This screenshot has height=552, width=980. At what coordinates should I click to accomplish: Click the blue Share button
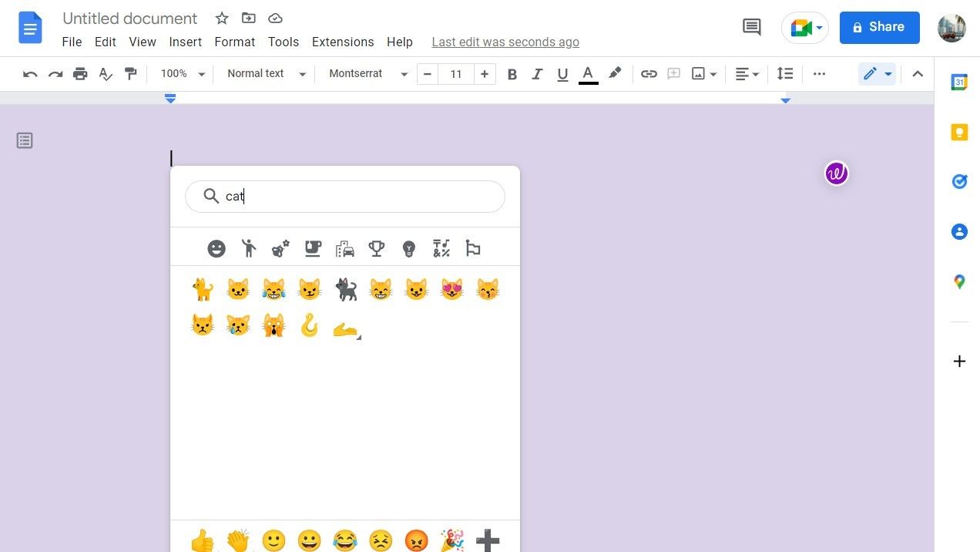(x=879, y=27)
